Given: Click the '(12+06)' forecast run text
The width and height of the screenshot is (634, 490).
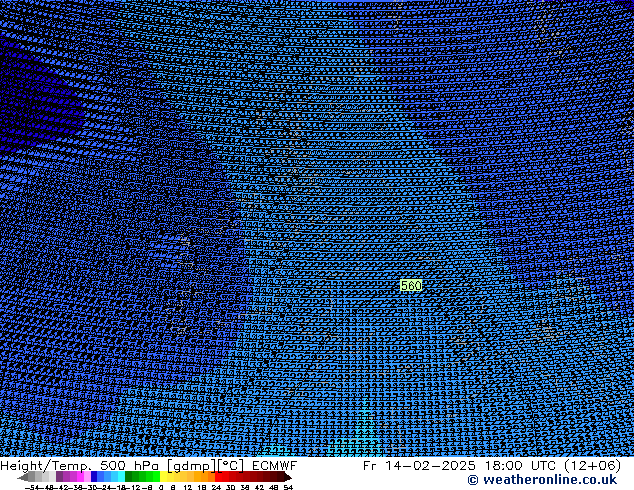Looking at the screenshot, I should pos(592,466).
